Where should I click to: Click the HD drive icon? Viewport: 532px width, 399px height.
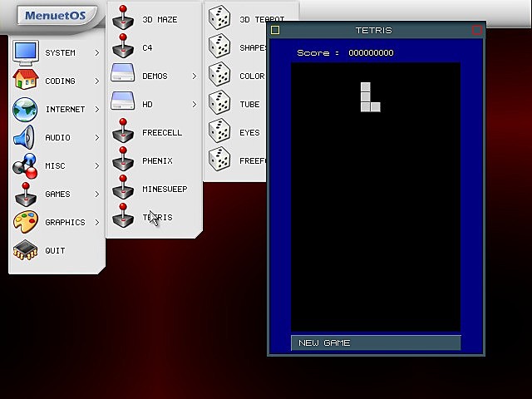[x=122, y=101]
